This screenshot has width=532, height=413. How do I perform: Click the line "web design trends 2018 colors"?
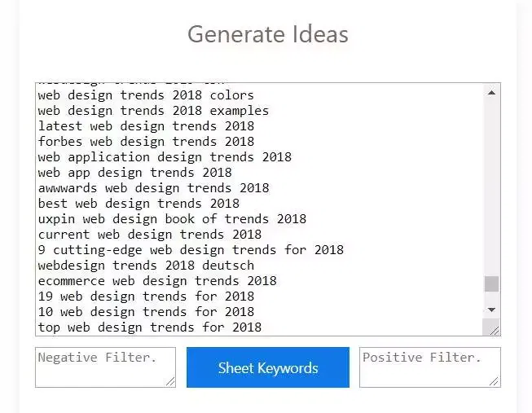[146, 95]
